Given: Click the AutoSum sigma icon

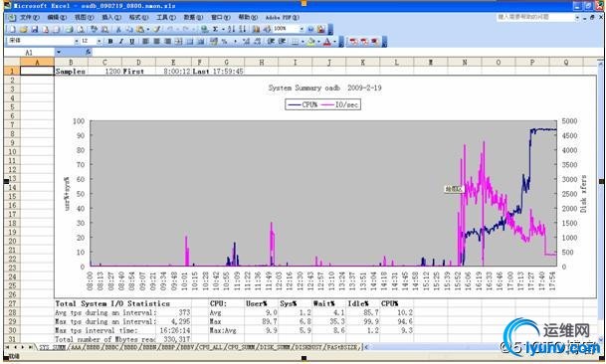Looking at the screenshot, I should (x=216, y=29).
